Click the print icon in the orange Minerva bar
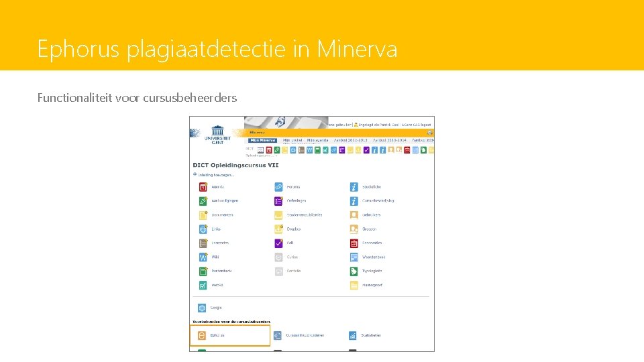Image resolution: width=644 pixels, height=362 pixels. 429,133
